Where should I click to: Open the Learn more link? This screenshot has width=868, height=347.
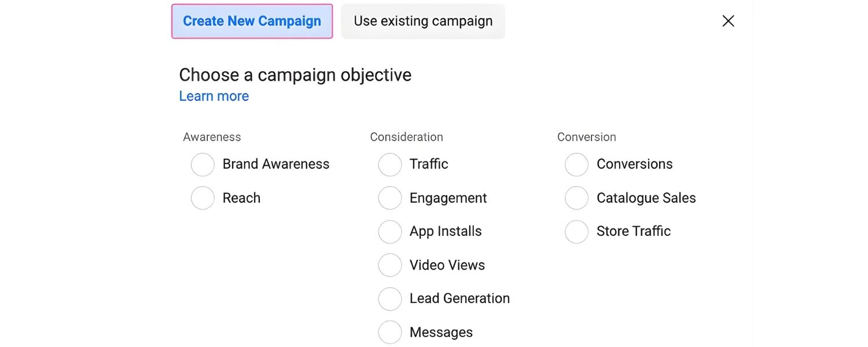pos(214,95)
